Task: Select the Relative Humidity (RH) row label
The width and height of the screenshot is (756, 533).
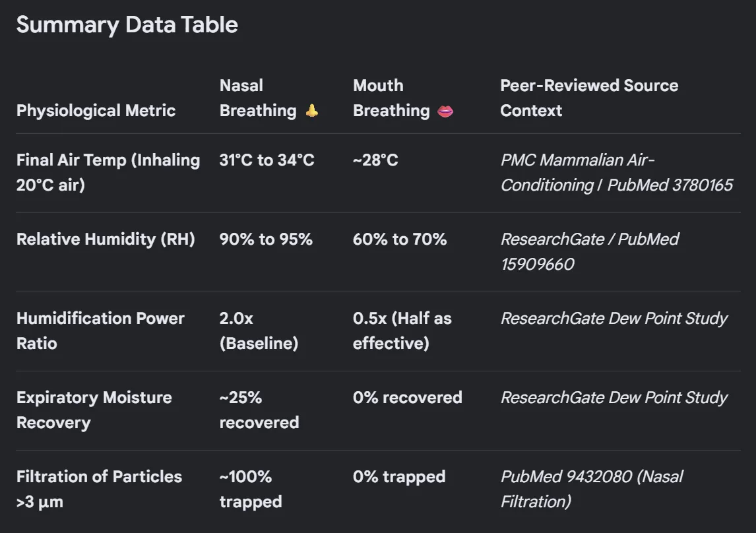Action: (106, 239)
